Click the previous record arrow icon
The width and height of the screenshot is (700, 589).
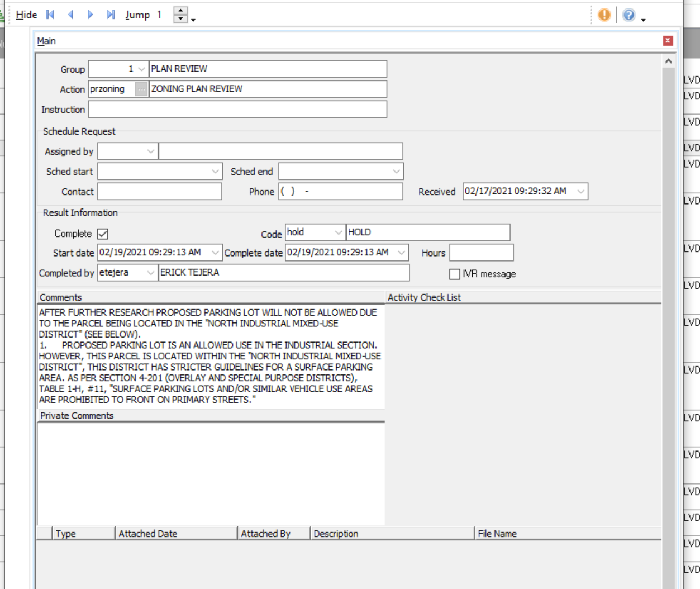click(70, 15)
